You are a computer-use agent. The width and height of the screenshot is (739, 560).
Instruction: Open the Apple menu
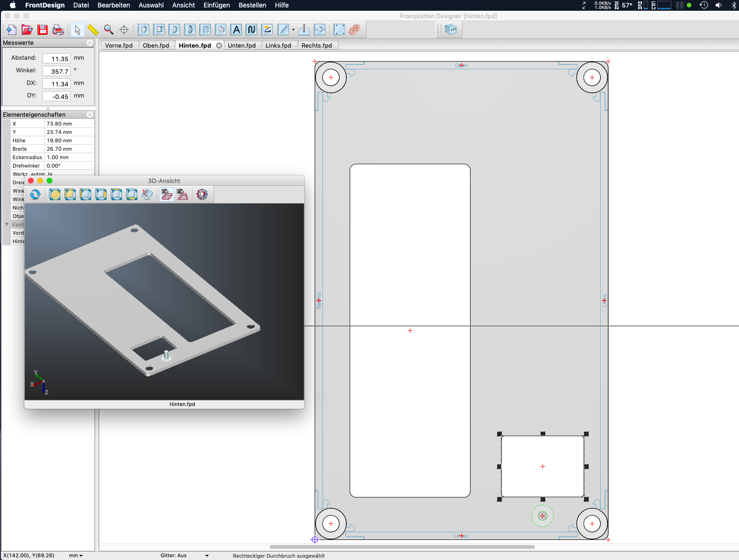[x=13, y=5]
